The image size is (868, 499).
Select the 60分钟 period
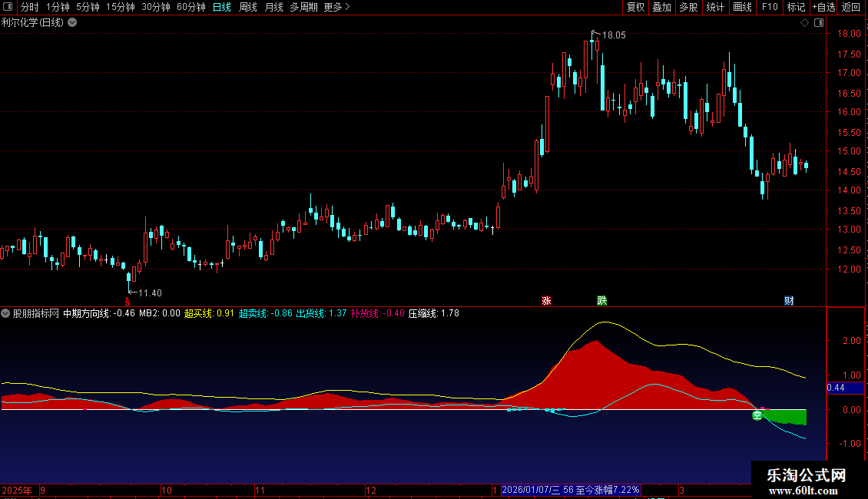coord(191,7)
